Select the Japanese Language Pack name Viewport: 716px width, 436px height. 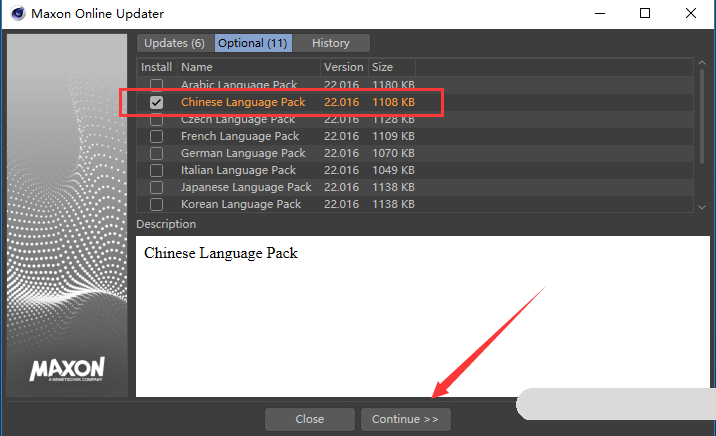pyautogui.click(x=246, y=187)
